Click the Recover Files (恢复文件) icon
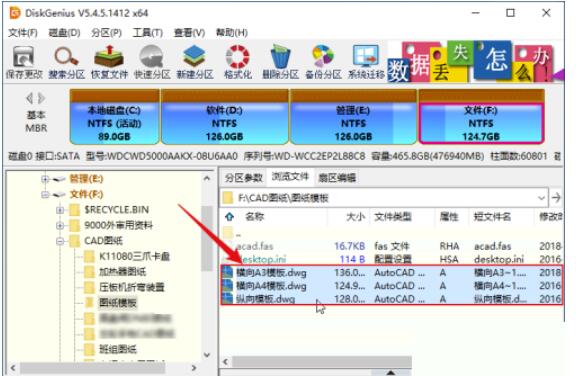This screenshot has width=576, height=376. (109, 57)
